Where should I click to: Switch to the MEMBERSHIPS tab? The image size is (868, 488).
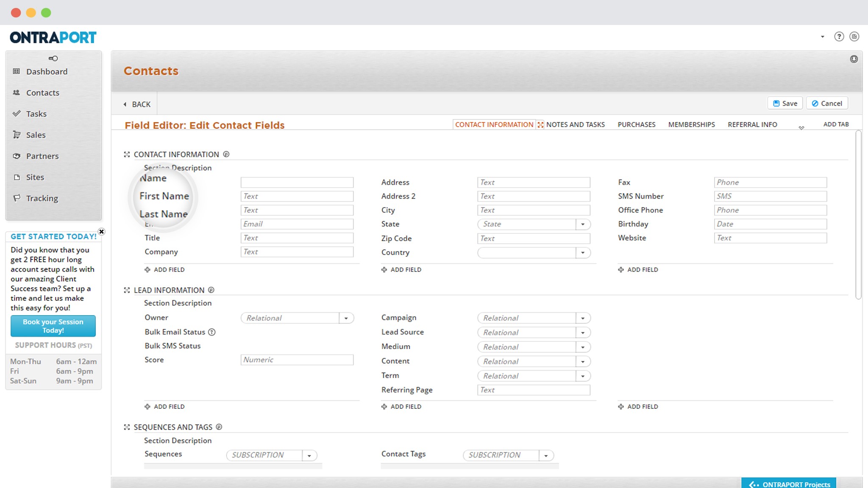click(691, 125)
